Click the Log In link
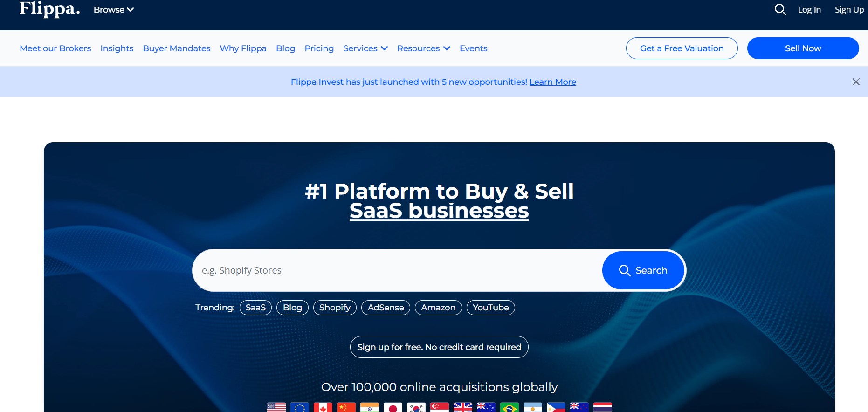 809,10
